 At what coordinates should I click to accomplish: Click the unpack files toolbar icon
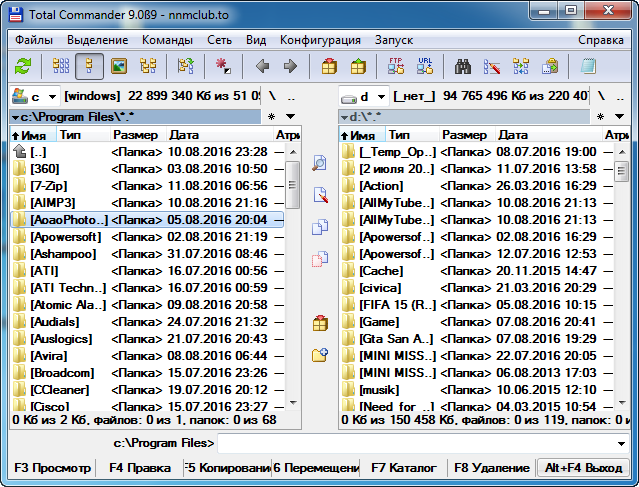tap(358, 66)
